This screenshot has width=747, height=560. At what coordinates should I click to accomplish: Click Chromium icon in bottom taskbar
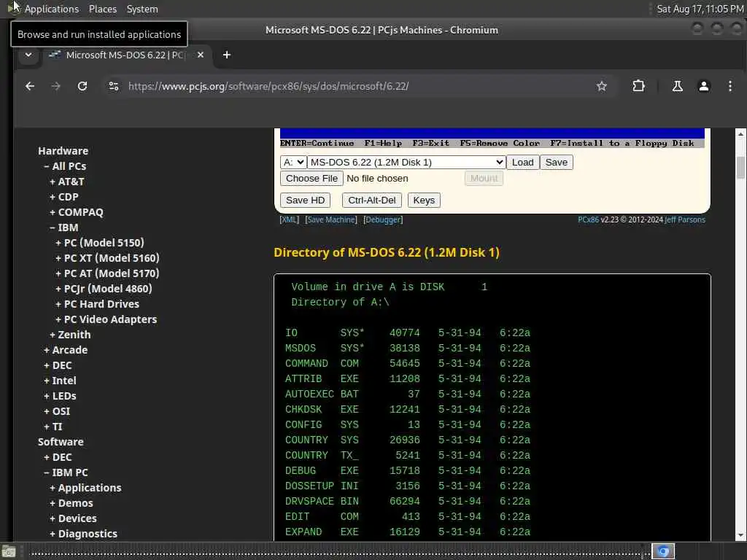pyautogui.click(x=663, y=551)
